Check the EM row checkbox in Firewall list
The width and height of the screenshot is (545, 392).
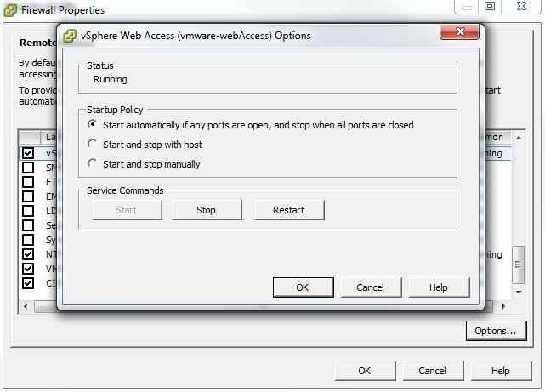[28, 196]
